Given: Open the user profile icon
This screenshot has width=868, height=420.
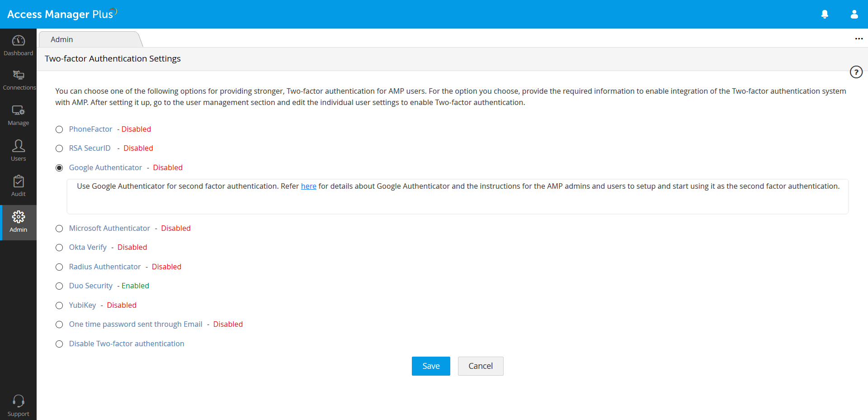Looking at the screenshot, I should coord(854,14).
